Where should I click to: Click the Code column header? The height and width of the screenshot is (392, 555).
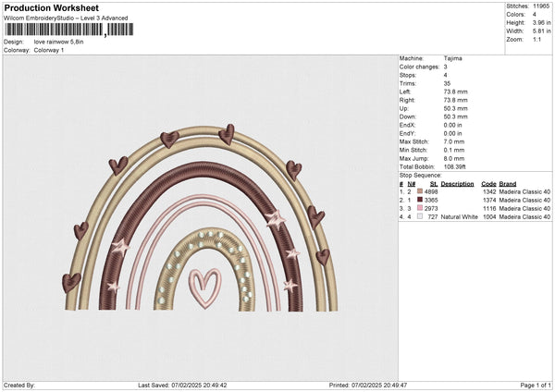pos(488,183)
